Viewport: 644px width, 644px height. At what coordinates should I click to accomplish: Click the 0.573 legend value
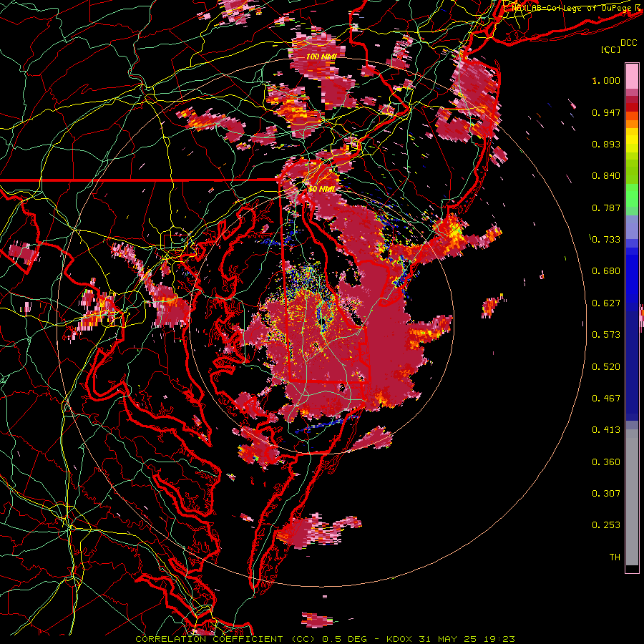(606, 335)
